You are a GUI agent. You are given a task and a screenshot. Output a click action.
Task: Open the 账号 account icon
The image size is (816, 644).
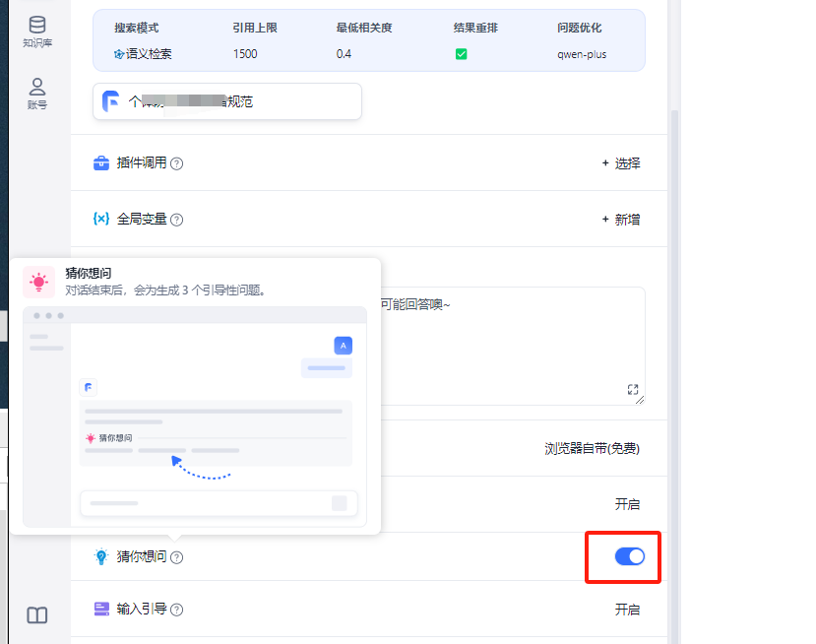pos(36,94)
